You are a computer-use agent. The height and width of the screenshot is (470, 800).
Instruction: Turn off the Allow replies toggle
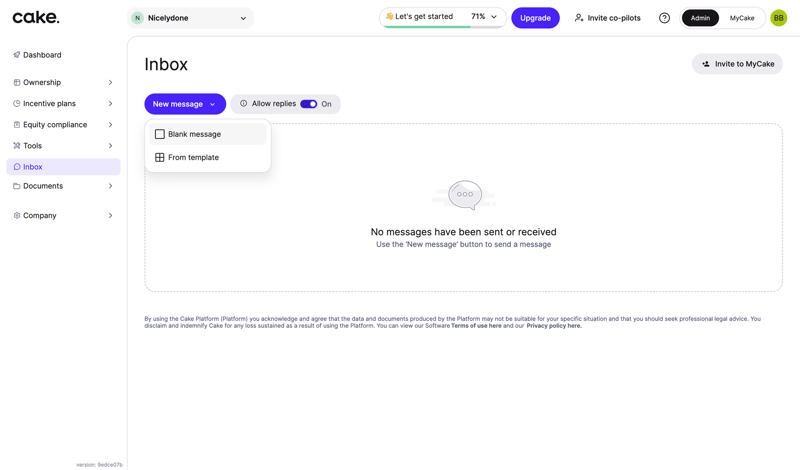click(309, 104)
